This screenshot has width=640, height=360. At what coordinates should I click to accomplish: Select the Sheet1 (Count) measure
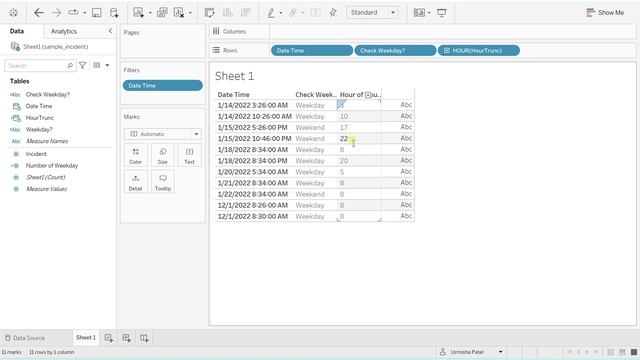[x=46, y=177]
